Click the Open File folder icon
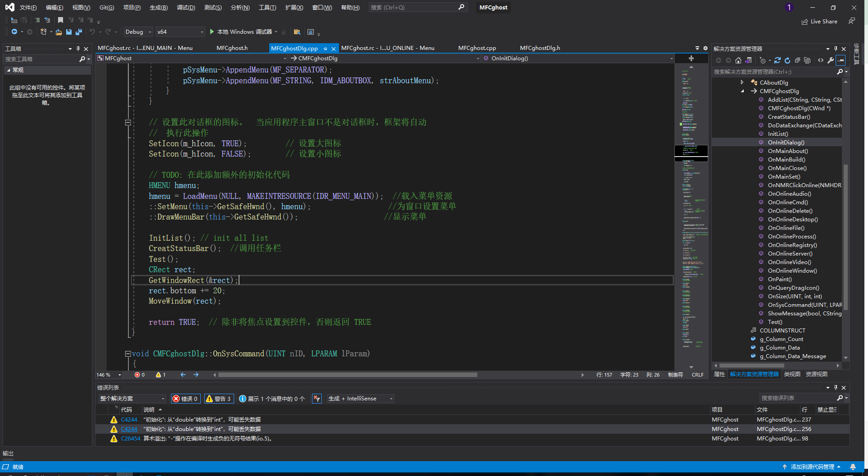This screenshot has height=476, width=868. tap(59, 32)
